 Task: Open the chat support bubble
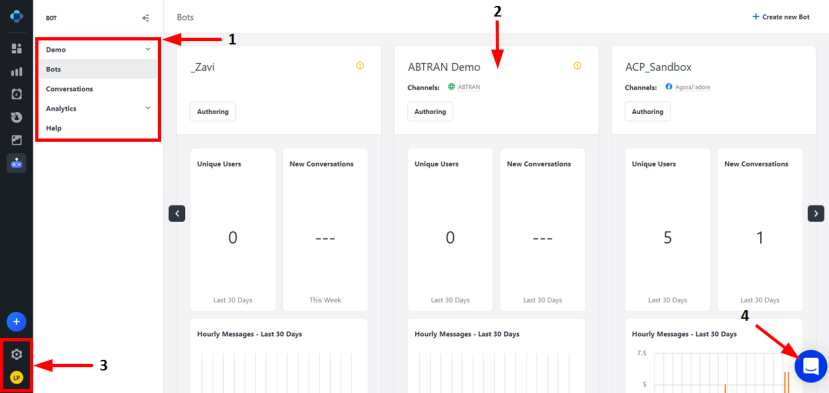pyautogui.click(x=810, y=366)
